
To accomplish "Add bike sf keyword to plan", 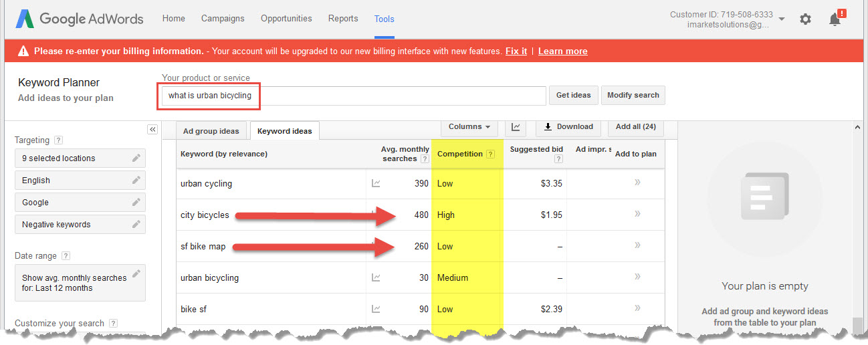I will [637, 308].
